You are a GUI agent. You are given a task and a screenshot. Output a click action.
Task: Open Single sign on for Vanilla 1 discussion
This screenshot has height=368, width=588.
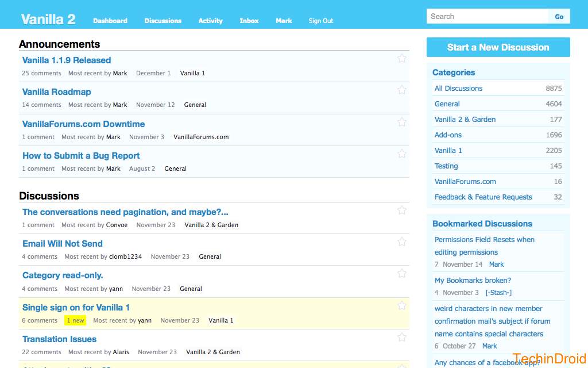click(x=76, y=308)
